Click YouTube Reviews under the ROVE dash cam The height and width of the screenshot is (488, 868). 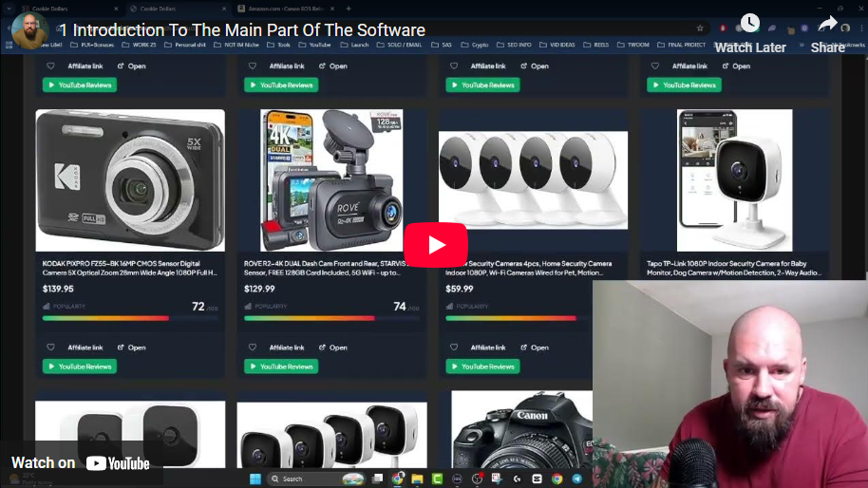[x=281, y=366]
